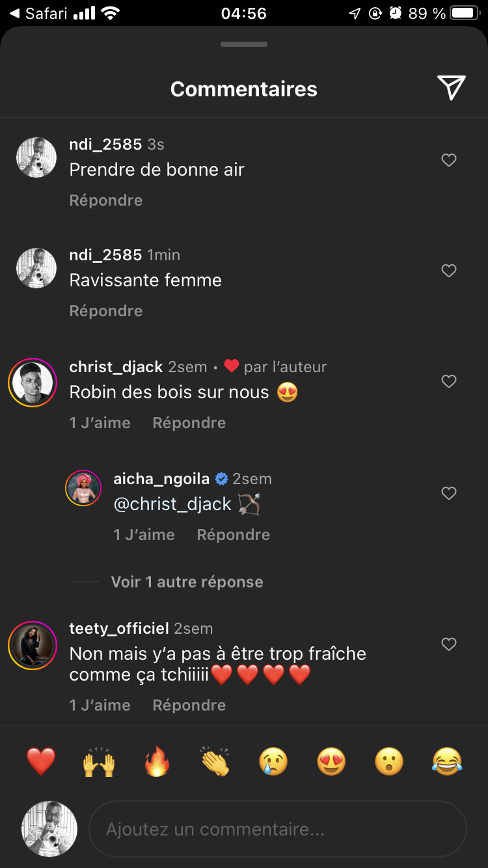Like aicha_ngoila's reply with heart icon

449,494
